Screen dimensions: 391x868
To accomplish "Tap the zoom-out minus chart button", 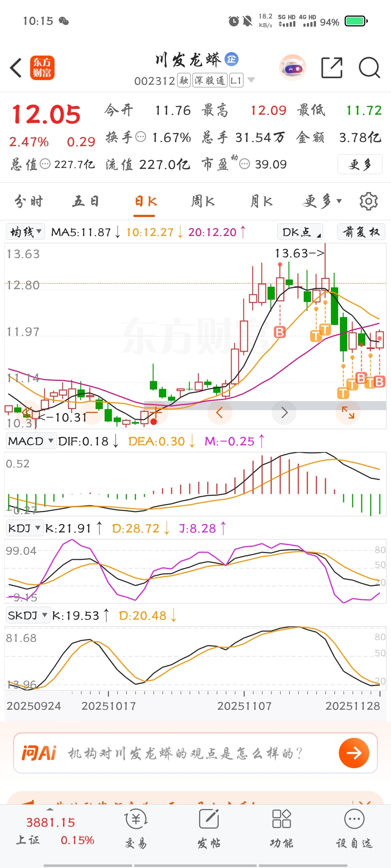I will coord(92,412).
